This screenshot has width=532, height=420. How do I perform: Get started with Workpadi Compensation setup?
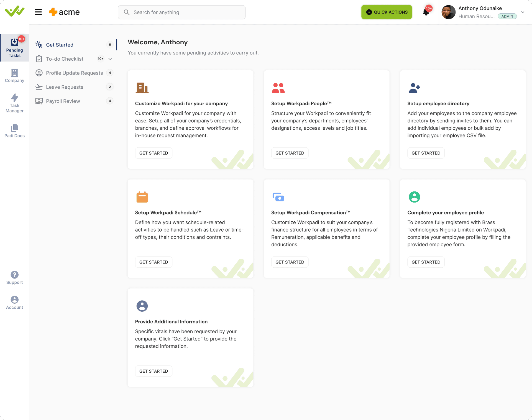tap(290, 262)
